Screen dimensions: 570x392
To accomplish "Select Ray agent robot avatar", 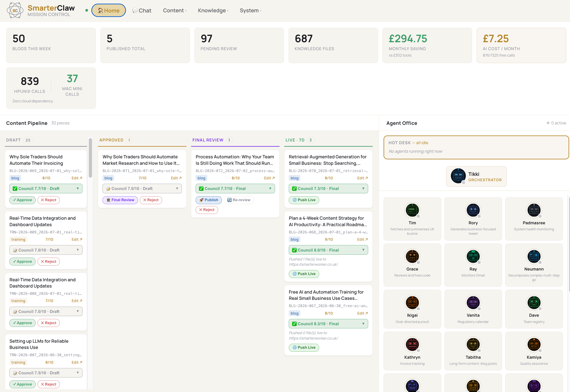I will tap(473, 256).
